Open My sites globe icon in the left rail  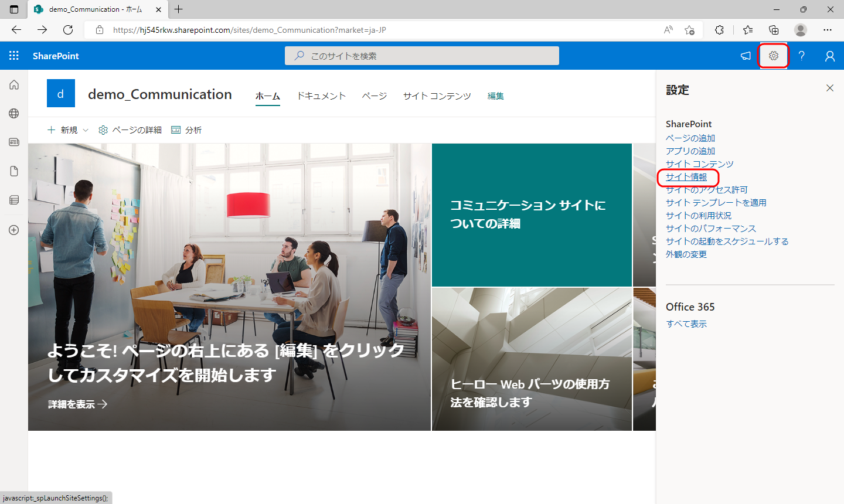click(14, 113)
